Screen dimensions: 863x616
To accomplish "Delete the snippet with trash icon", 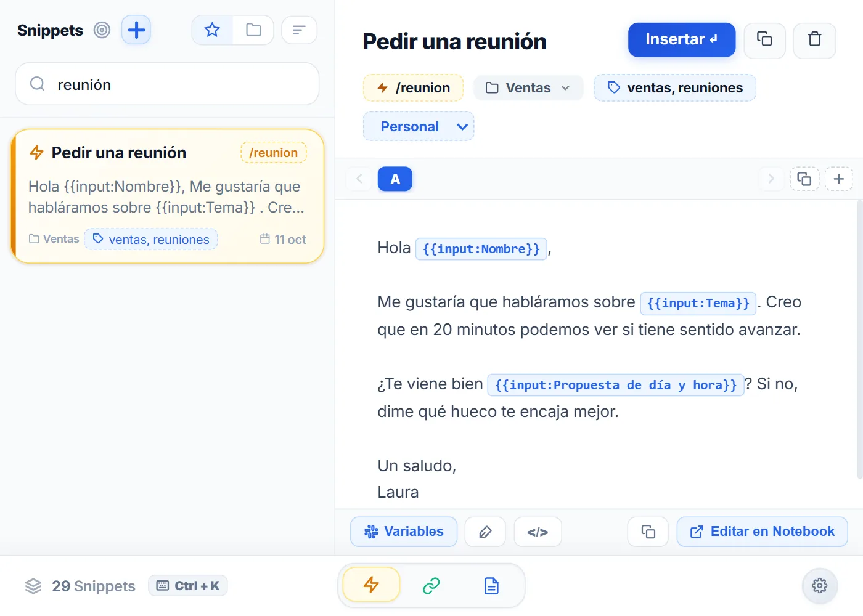I will pyautogui.click(x=814, y=40).
